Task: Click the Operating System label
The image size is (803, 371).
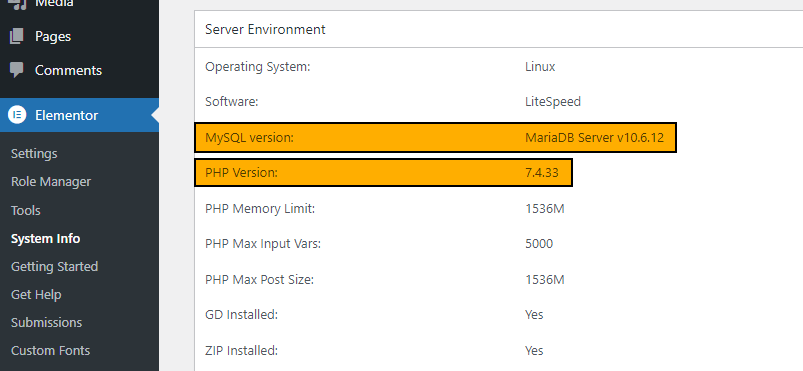Action: [258, 67]
